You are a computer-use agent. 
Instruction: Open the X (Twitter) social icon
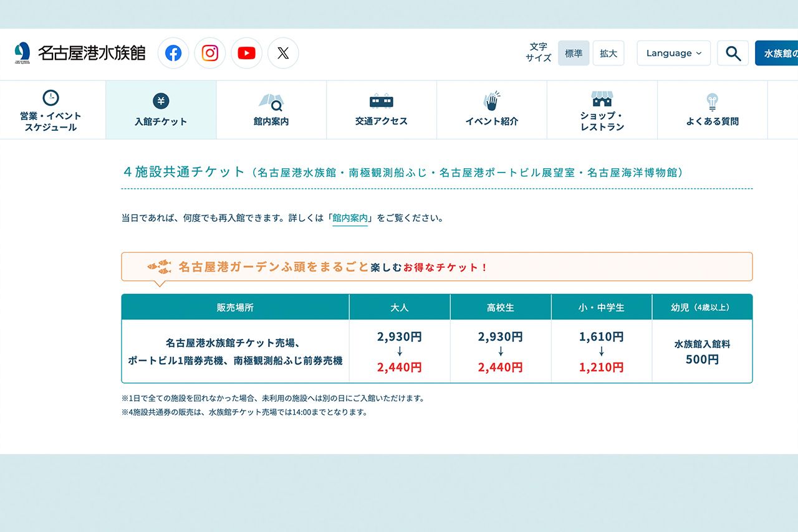tap(283, 53)
